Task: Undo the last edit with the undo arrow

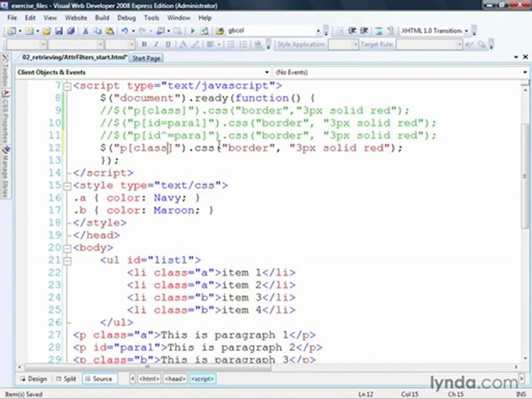Action: (x=125, y=31)
